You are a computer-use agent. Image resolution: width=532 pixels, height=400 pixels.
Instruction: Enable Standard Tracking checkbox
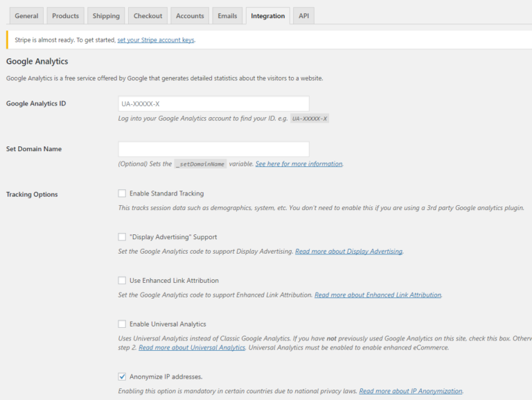122,193
